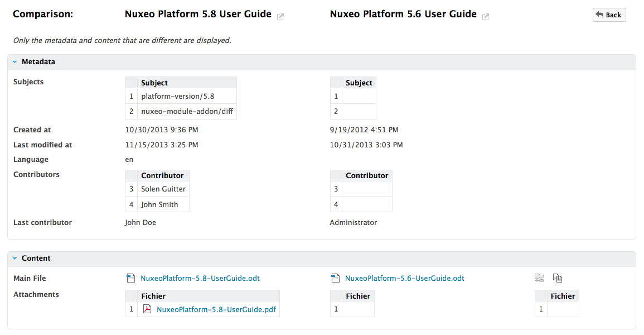Click the 10/30/2013 9:36 PM creation date
The image size is (644, 335).
click(162, 130)
